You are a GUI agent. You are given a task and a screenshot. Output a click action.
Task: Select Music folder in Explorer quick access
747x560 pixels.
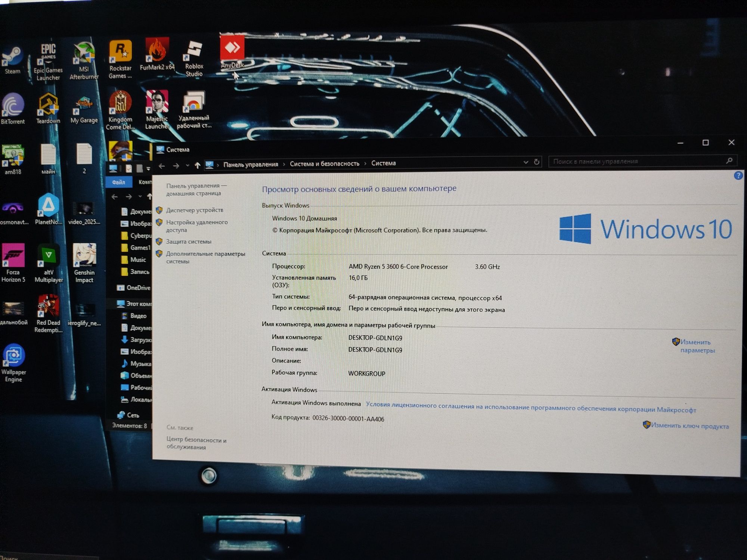coord(133,259)
